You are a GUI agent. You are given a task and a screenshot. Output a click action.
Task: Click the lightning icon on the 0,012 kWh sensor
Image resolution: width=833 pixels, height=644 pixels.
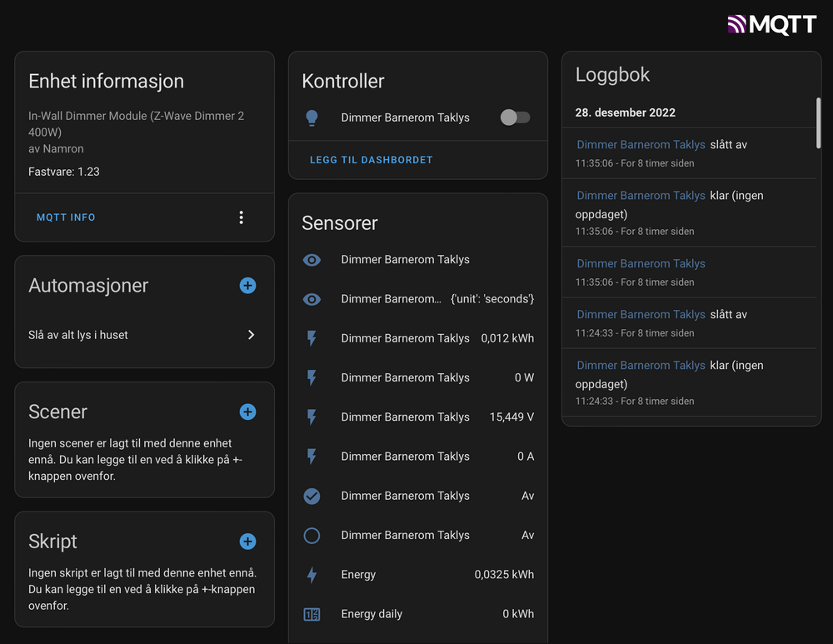click(x=312, y=338)
